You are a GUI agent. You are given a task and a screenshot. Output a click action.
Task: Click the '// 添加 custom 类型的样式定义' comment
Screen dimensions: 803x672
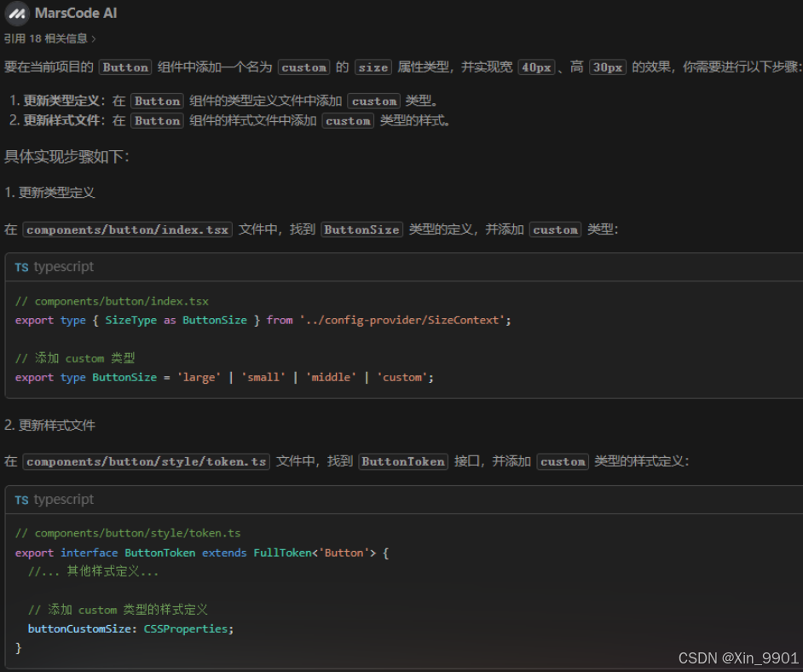coord(118,610)
